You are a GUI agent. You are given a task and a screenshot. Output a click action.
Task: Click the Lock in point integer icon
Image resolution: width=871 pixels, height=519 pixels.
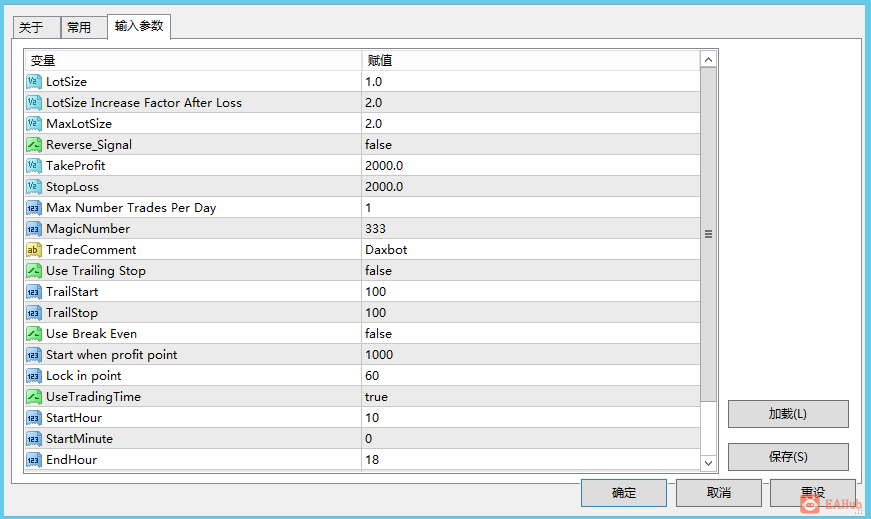pyautogui.click(x=34, y=376)
